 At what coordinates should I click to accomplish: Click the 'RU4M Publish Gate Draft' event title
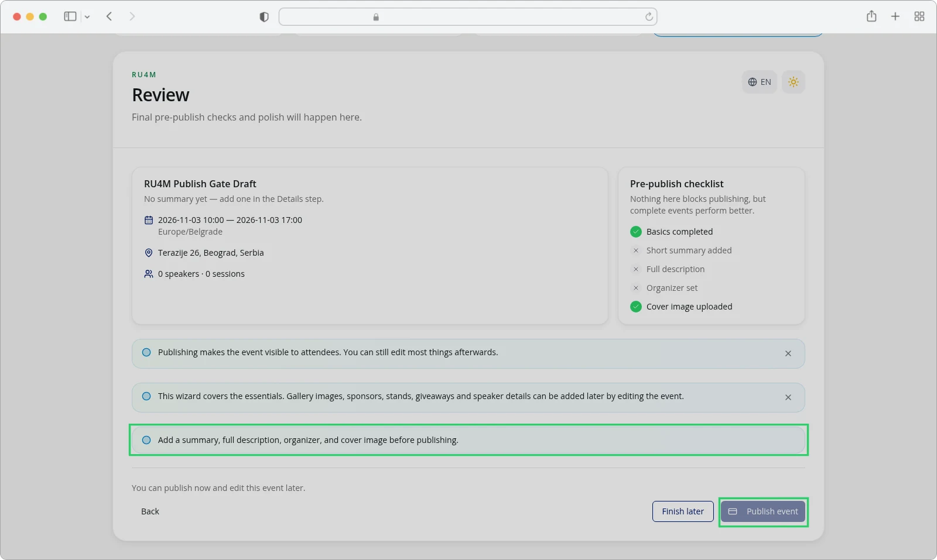[x=200, y=184]
